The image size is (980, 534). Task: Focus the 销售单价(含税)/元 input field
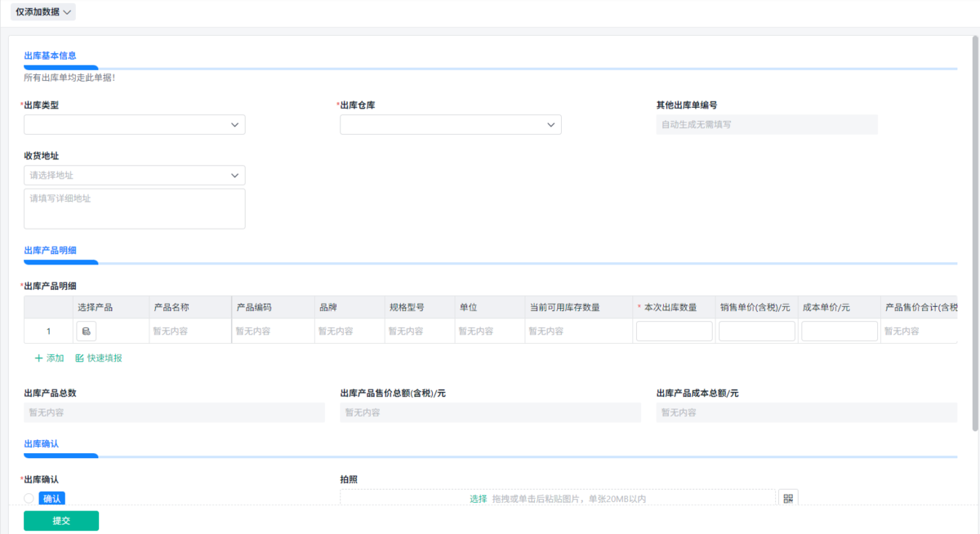click(x=756, y=331)
